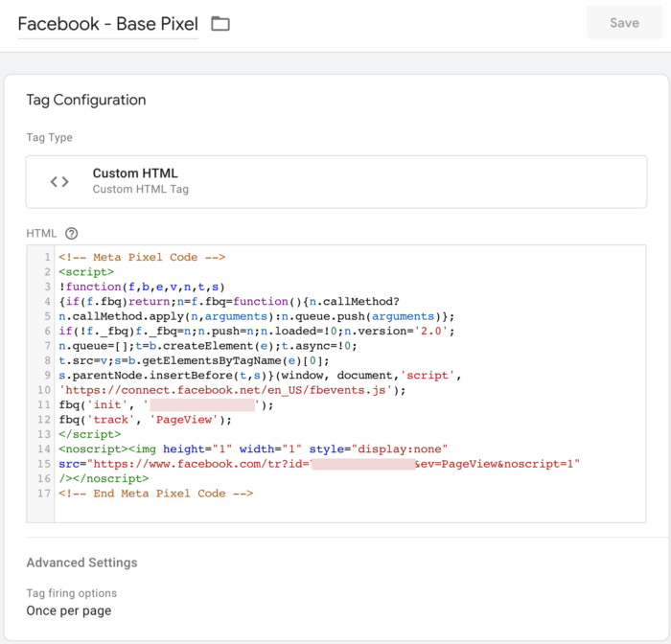Click the opening script tag on line 2
671x644 pixels.
(86, 272)
